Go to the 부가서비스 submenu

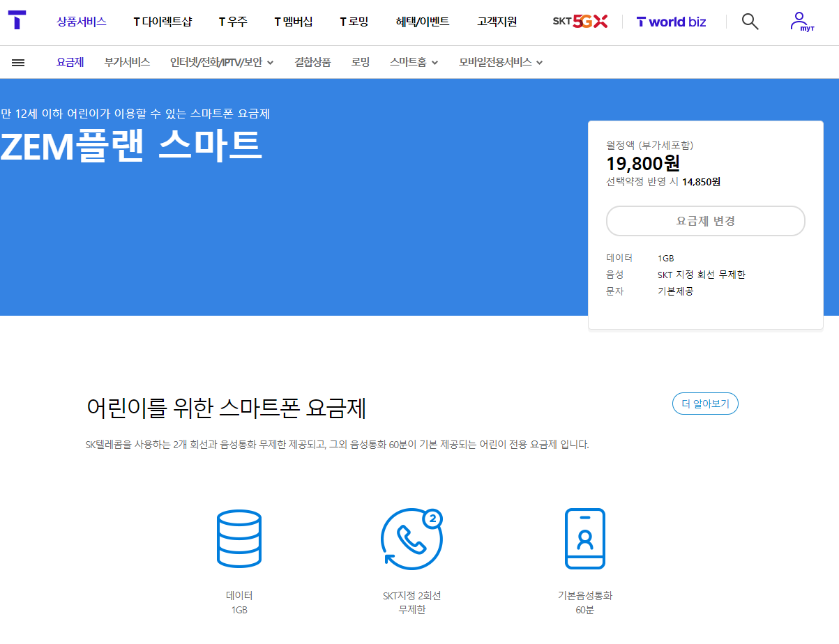pyautogui.click(x=127, y=62)
